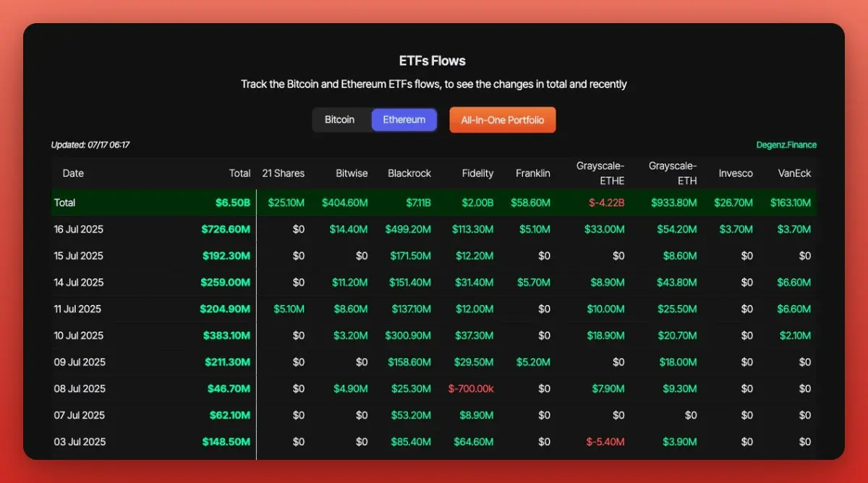Screen dimensions: 868x483
Task: Switch to the Bitcoin tab
Action: point(340,120)
